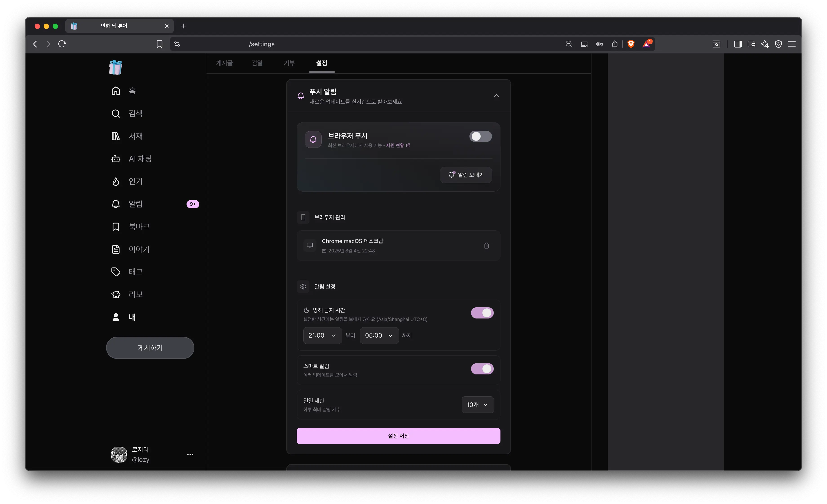Open the AI 채팅 robot icon
This screenshot has width=827, height=504.
116,159
